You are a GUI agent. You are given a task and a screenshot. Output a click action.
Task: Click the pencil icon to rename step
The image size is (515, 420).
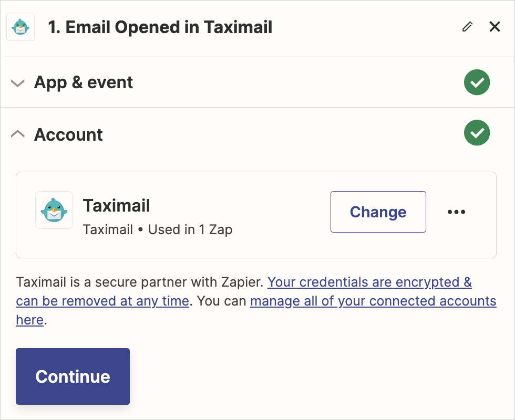[467, 27]
